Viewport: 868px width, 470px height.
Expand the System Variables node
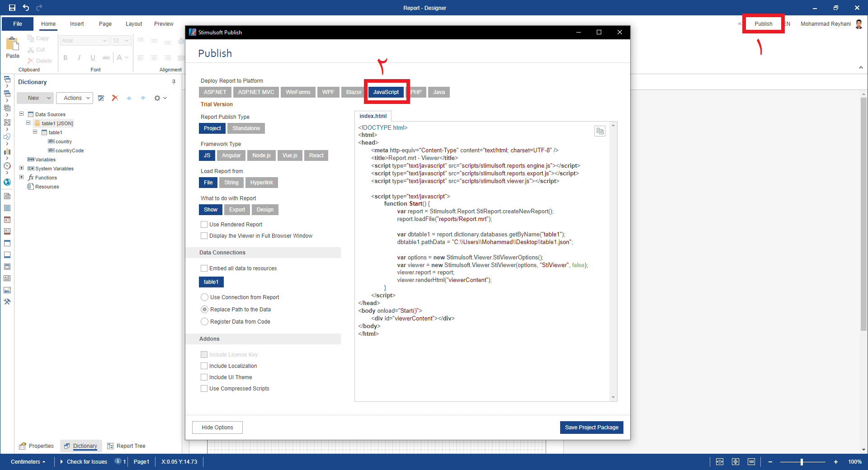click(x=21, y=168)
